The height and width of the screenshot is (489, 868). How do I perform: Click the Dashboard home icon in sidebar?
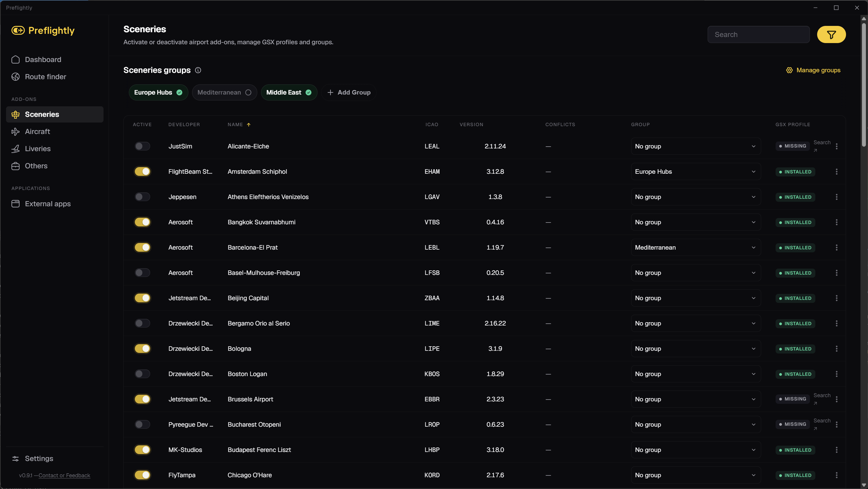tap(16, 59)
